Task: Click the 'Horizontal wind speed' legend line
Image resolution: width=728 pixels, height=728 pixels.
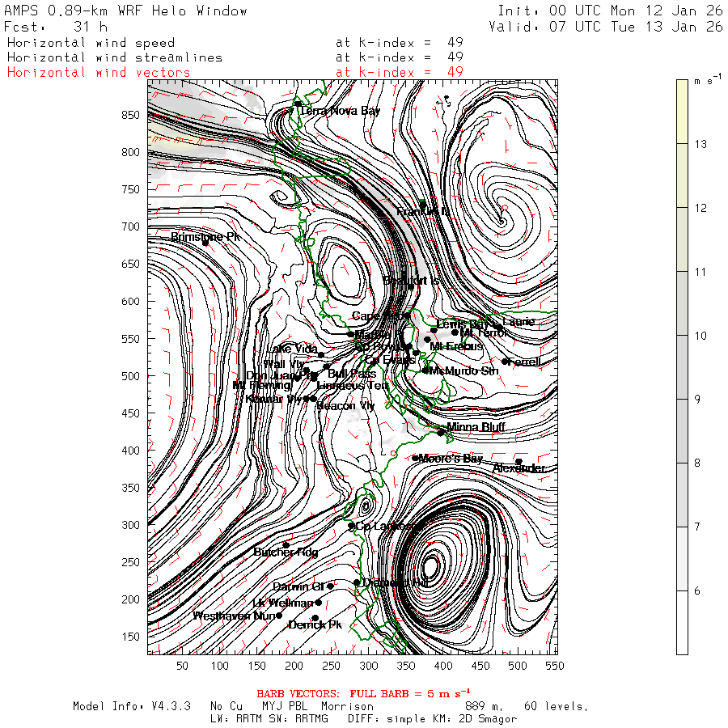Action: tap(91, 43)
